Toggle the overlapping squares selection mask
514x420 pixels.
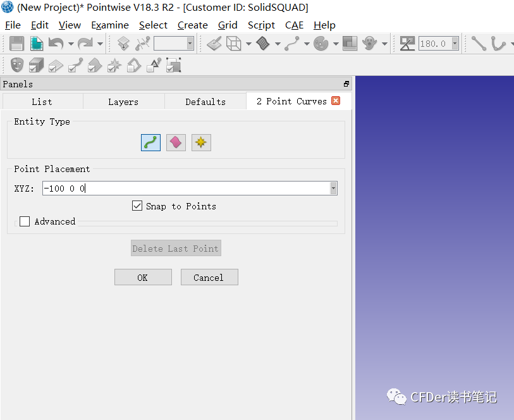[x=173, y=65]
